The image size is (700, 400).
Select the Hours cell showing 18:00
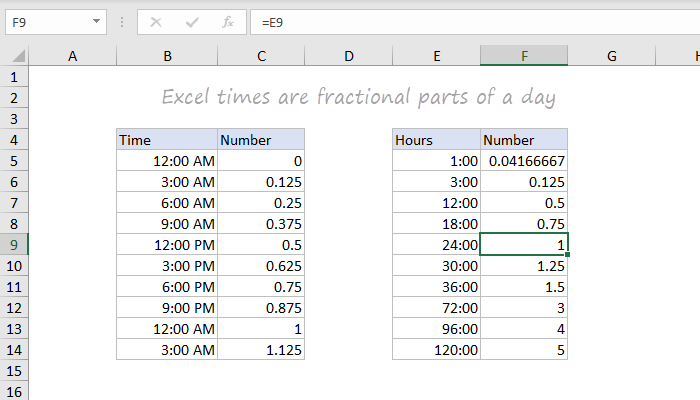tap(437, 224)
